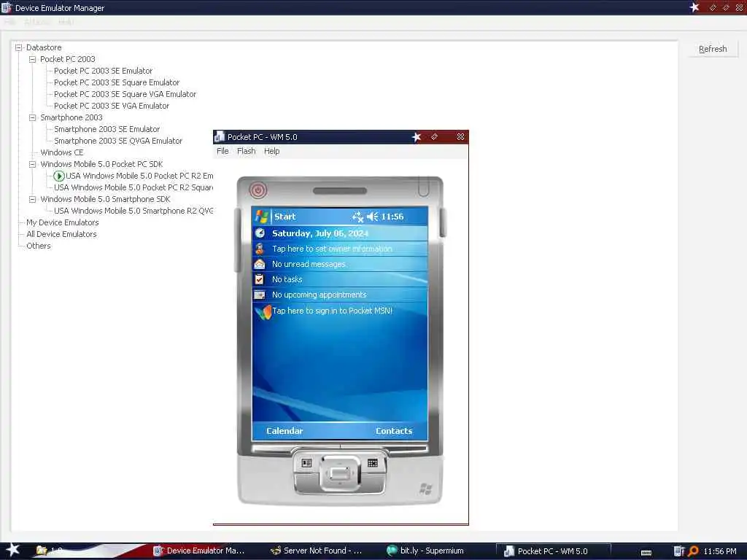Select Smartphone 2003 SE Emulator
This screenshot has height=560, width=747.
pyautogui.click(x=107, y=129)
